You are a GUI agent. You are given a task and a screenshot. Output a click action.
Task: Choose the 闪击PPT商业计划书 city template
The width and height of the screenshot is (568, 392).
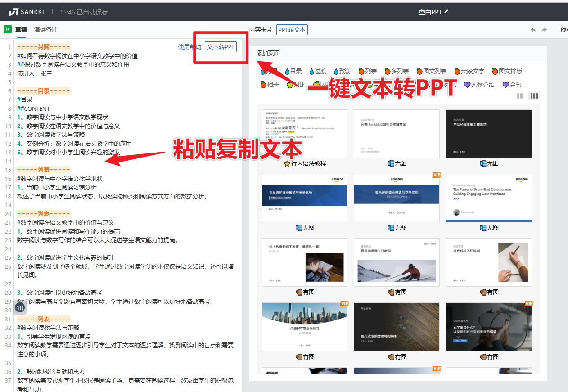point(304,327)
